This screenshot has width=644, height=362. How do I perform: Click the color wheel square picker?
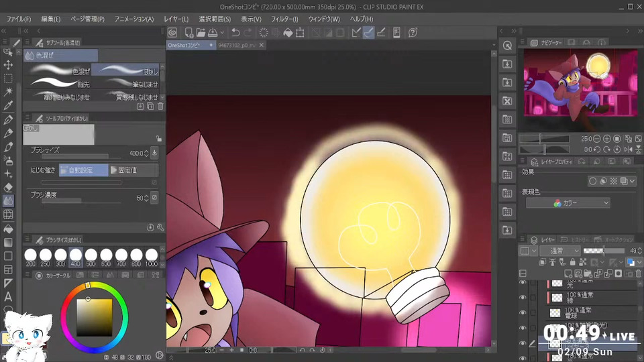click(x=94, y=317)
